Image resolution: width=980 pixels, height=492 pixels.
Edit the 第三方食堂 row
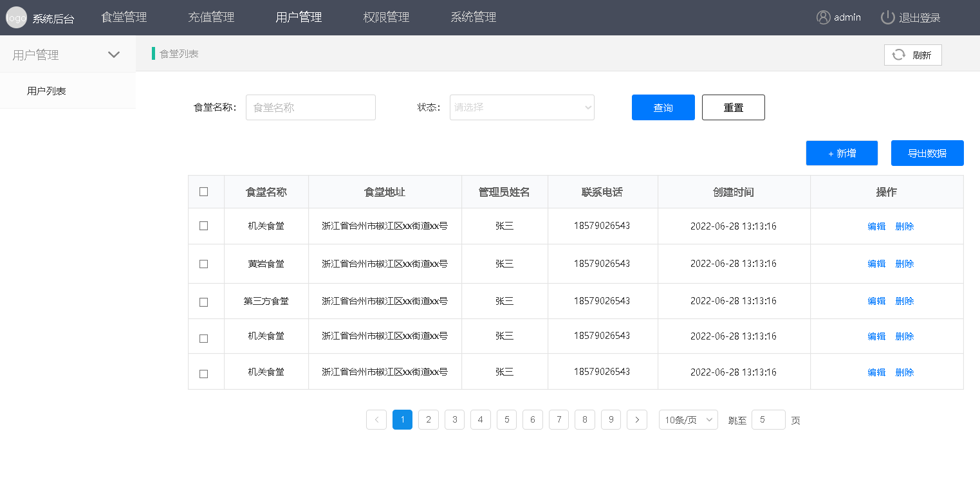point(876,301)
